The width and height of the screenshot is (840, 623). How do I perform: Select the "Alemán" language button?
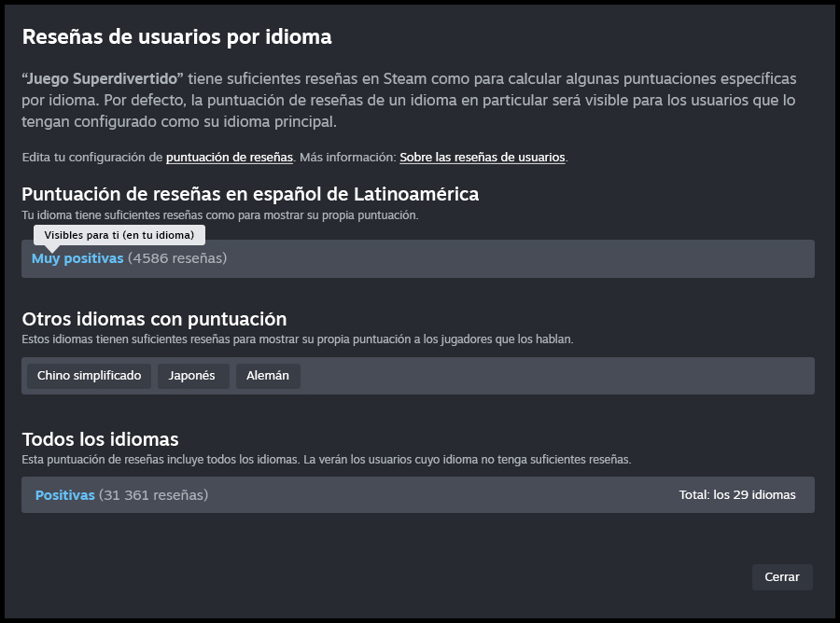(268, 376)
